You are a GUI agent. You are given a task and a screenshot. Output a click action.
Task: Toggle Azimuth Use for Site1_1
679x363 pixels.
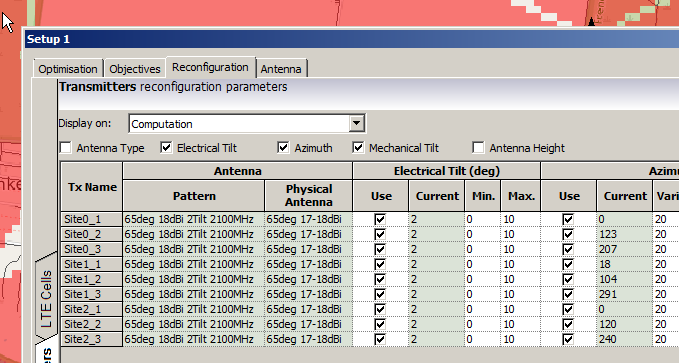pos(568,264)
